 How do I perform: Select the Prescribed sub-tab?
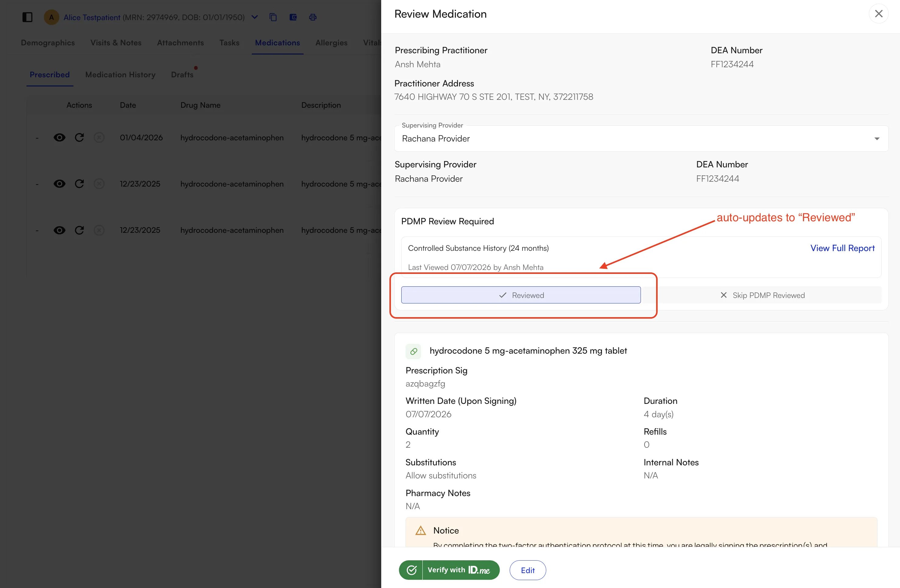click(50, 75)
